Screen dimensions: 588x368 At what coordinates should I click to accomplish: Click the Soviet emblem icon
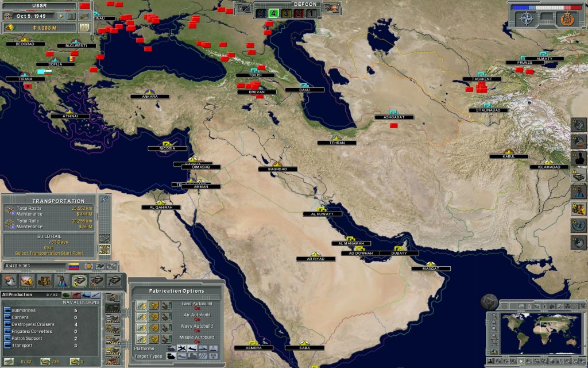[x=567, y=18]
